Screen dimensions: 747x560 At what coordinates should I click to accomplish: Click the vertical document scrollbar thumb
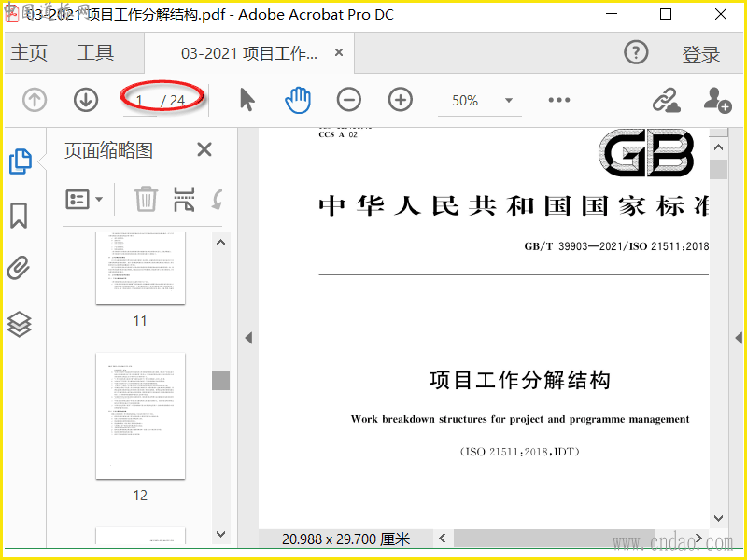(x=718, y=170)
